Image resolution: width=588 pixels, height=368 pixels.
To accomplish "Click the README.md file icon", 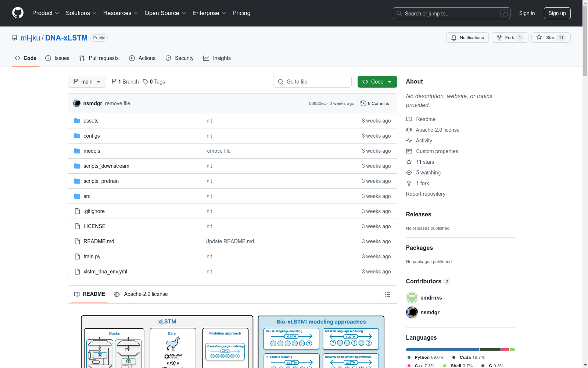I will pyautogui.click(x=77, y=241).
